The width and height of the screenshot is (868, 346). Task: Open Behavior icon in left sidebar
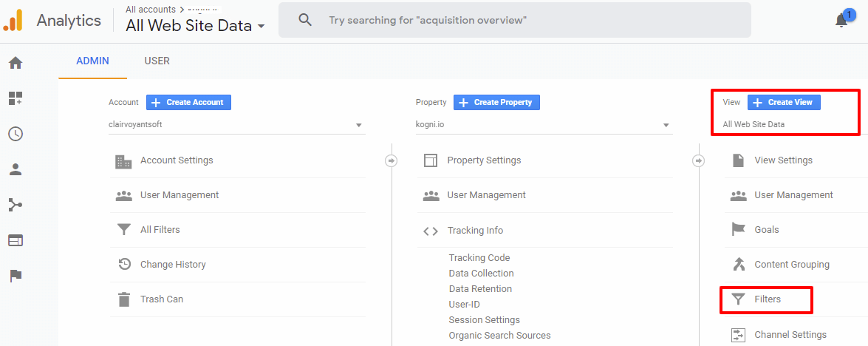tap(16, 240)
